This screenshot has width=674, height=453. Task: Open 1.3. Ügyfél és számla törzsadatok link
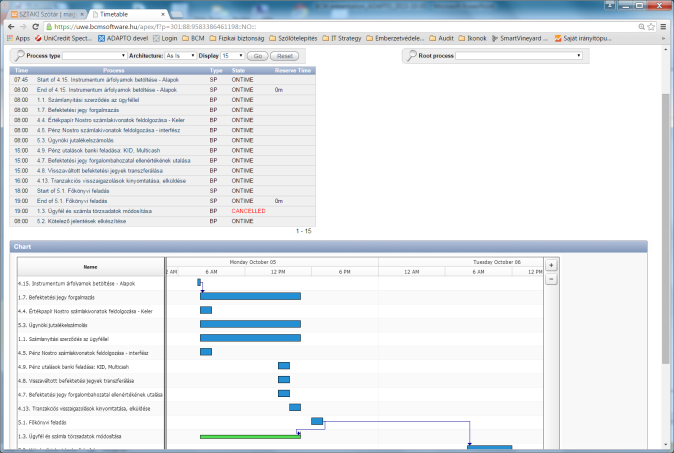point(94,211)
